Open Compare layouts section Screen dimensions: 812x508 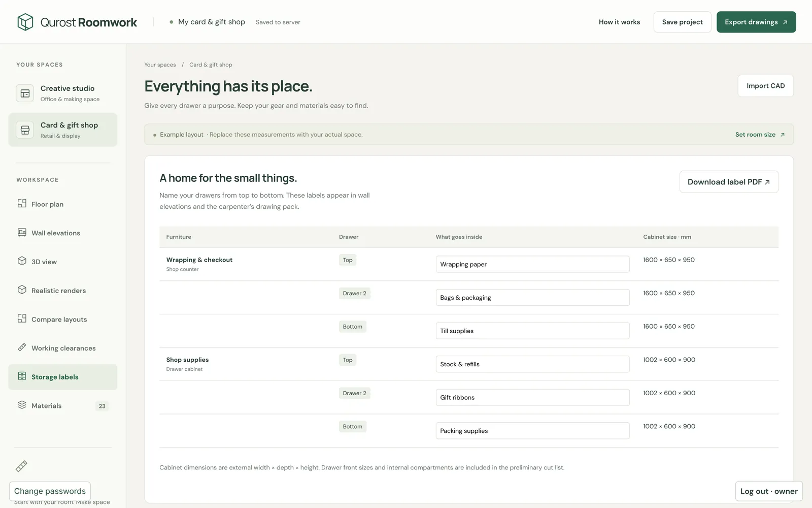pos(63,320)
